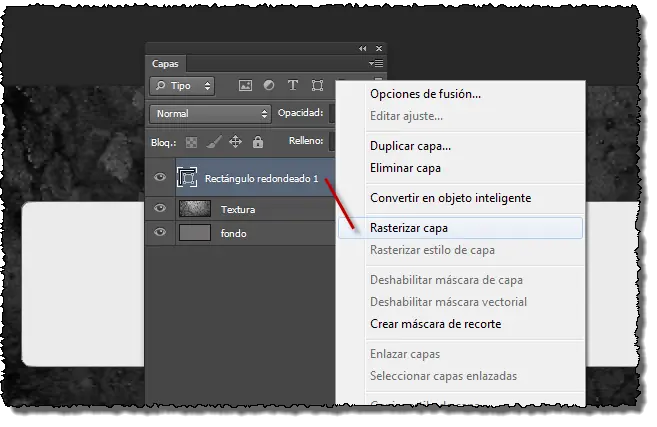Select the fondo layer name
This screenshot has height=427, width=657.
pos(233,233)
